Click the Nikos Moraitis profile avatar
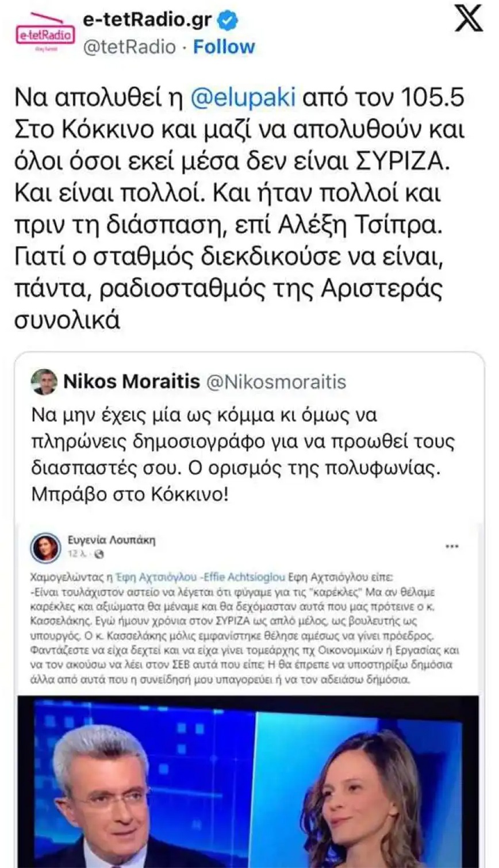The height and width of the screenshot is (868, 499). click(x=44, y=382)
